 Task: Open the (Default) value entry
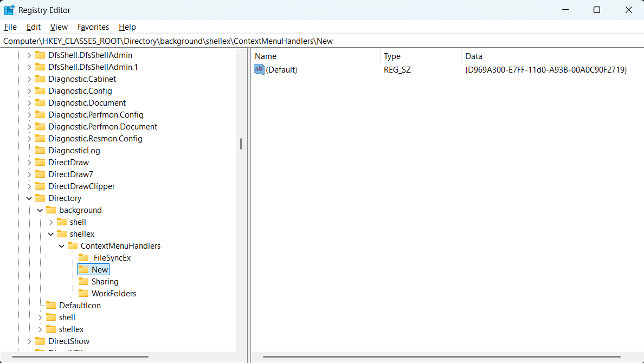click(281, 69)
